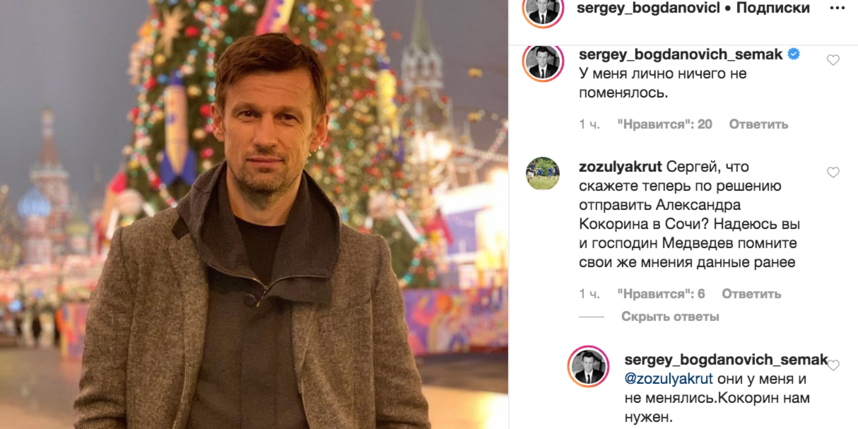Reply to zozulyakrut's comment with "Ответить"

point(751,294)
